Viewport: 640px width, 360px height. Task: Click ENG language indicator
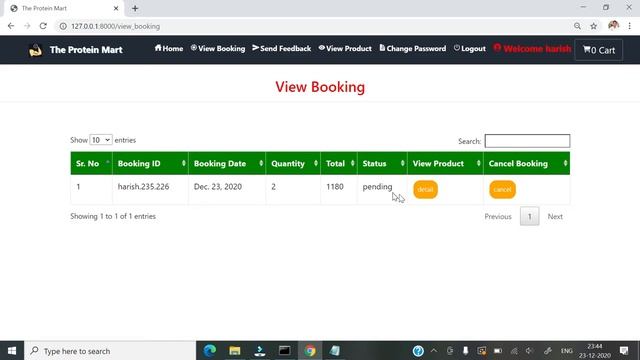[x=567, y=351]
